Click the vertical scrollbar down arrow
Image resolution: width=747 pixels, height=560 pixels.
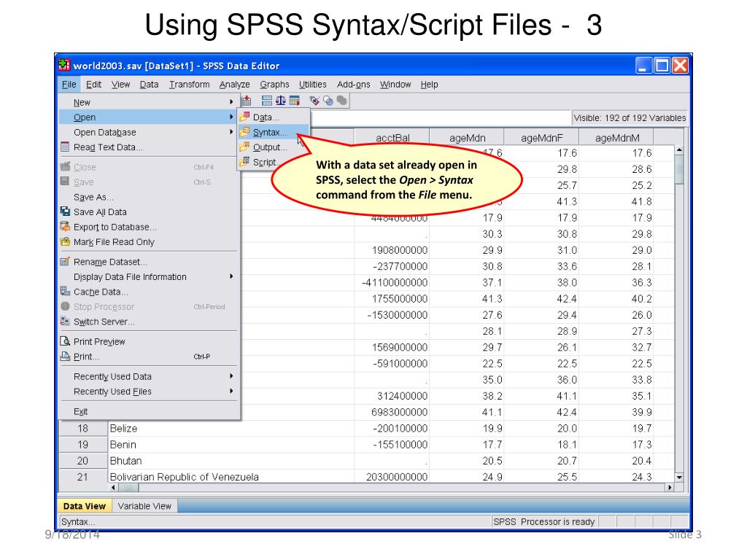[679, 477]
